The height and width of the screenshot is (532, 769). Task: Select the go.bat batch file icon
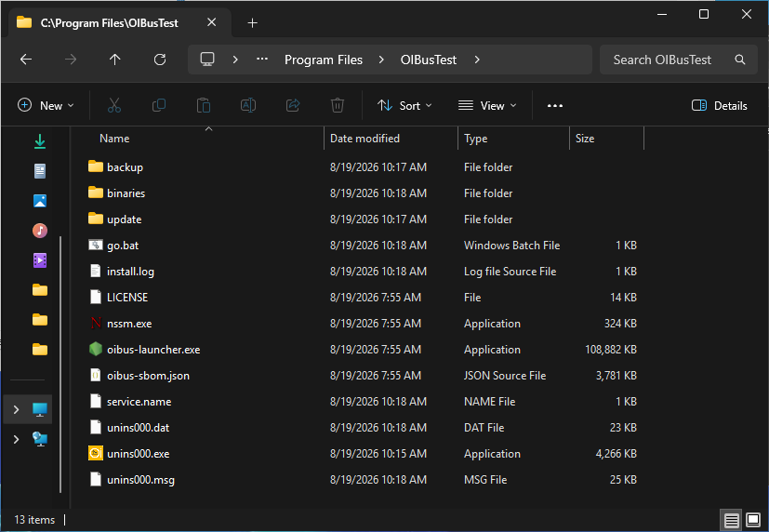pos(96,245)
